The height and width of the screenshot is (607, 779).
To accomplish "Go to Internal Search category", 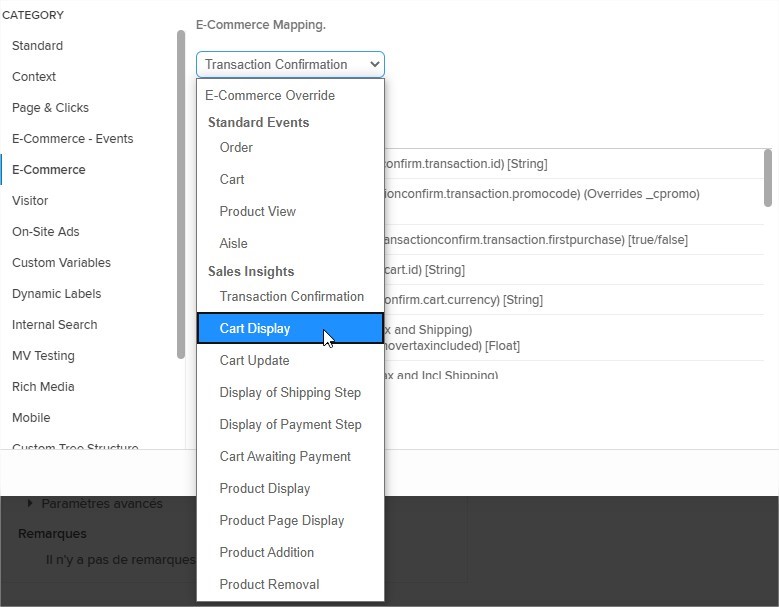I will (54, 325).
